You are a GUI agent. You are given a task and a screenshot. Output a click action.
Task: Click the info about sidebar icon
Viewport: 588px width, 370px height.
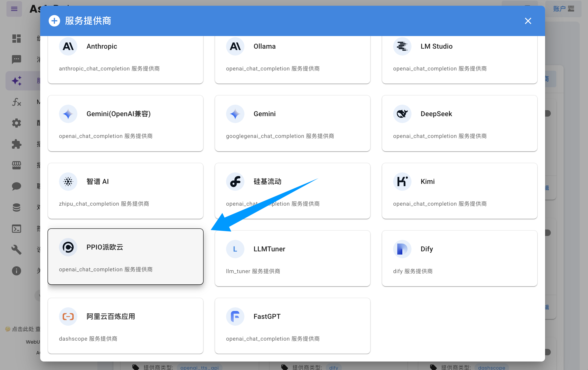tap(16, 271)
